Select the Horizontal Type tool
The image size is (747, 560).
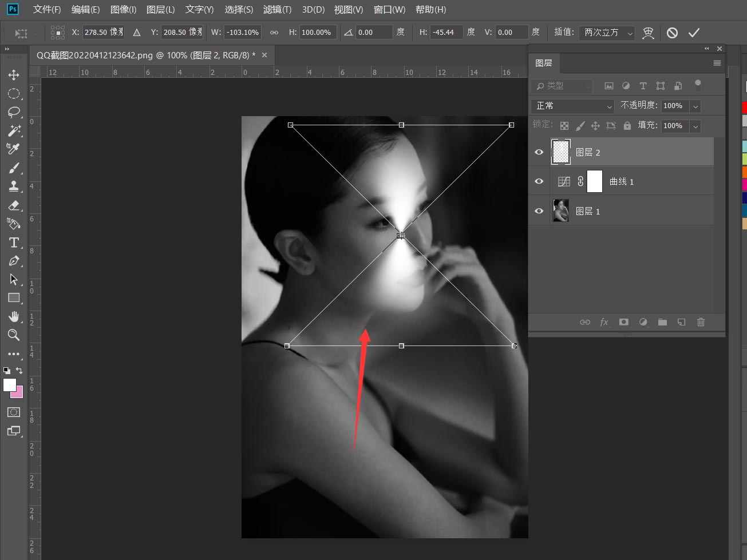14,242
